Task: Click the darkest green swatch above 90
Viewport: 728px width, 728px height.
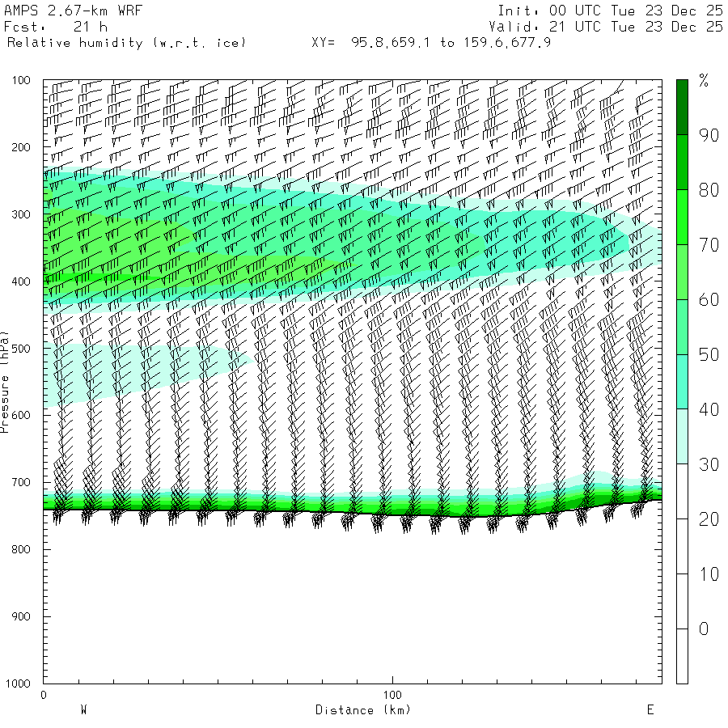Action: (683, 106)
